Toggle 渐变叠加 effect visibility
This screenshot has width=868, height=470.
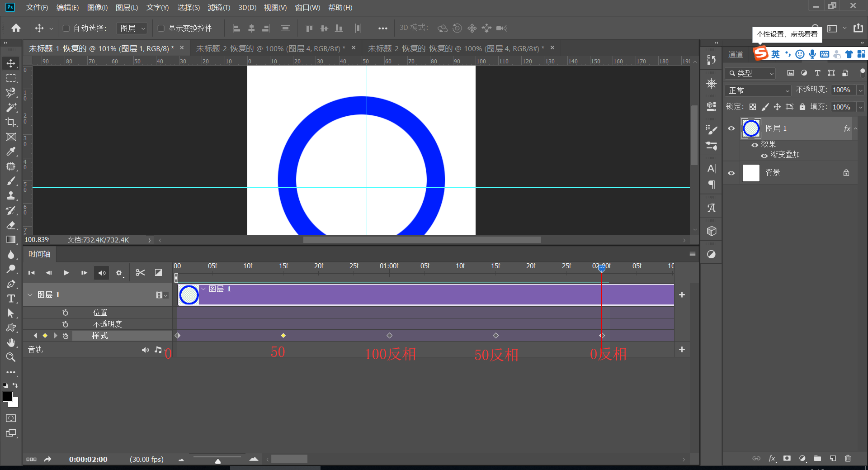[764, 156]
